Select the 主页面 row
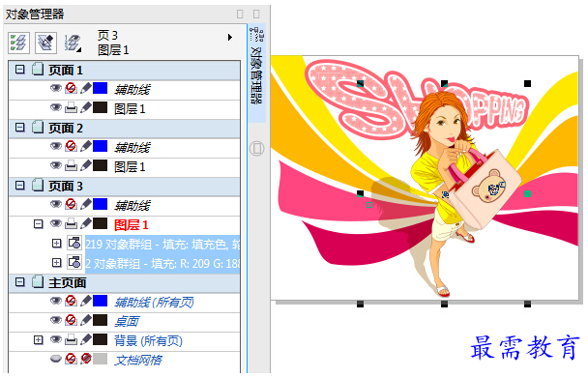Image resolution: width=588 pixels, height=378 pixels. 124,282
